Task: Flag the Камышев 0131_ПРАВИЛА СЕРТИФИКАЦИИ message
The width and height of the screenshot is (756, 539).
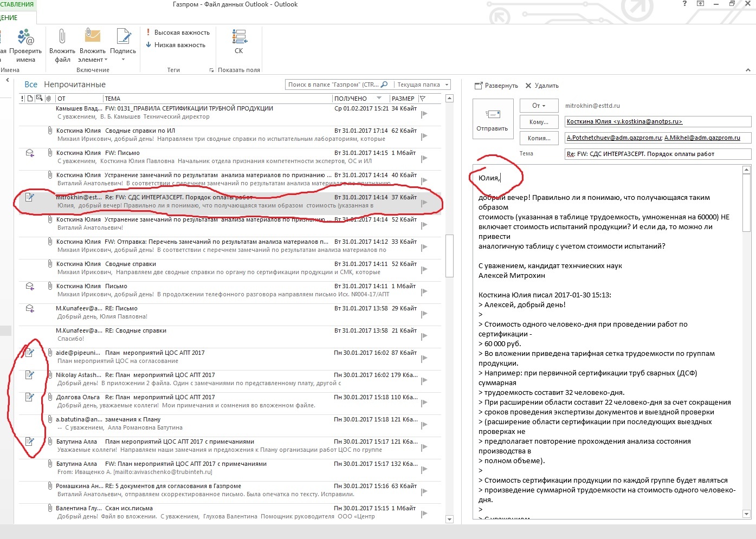Action: point(424,114)
